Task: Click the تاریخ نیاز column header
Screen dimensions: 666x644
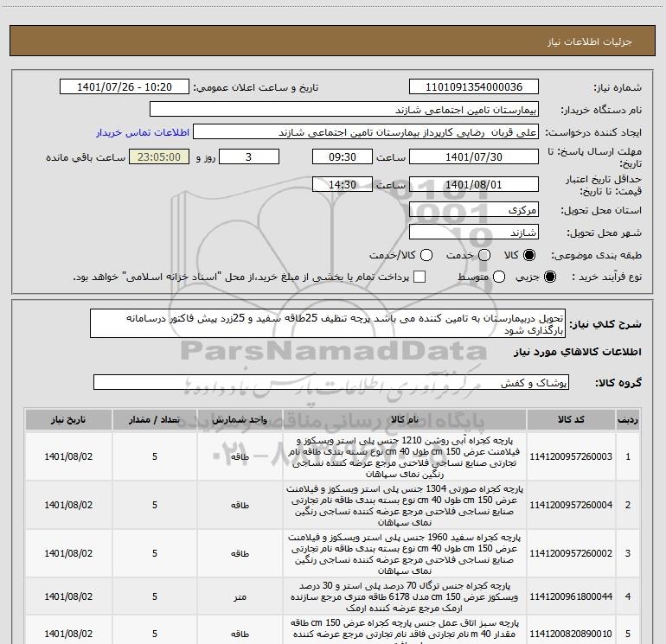Action: point(68,419)
